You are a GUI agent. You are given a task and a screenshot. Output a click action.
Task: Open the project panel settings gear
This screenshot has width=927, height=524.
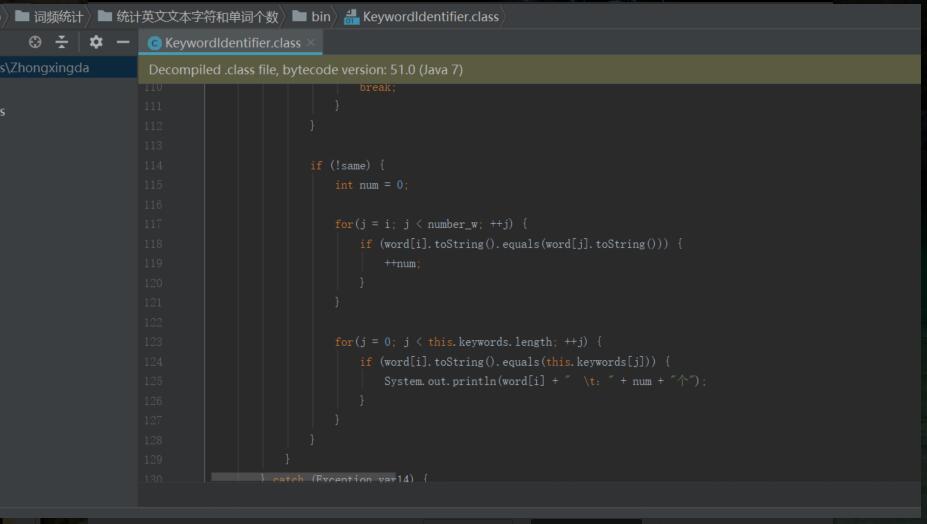[96, 42]
